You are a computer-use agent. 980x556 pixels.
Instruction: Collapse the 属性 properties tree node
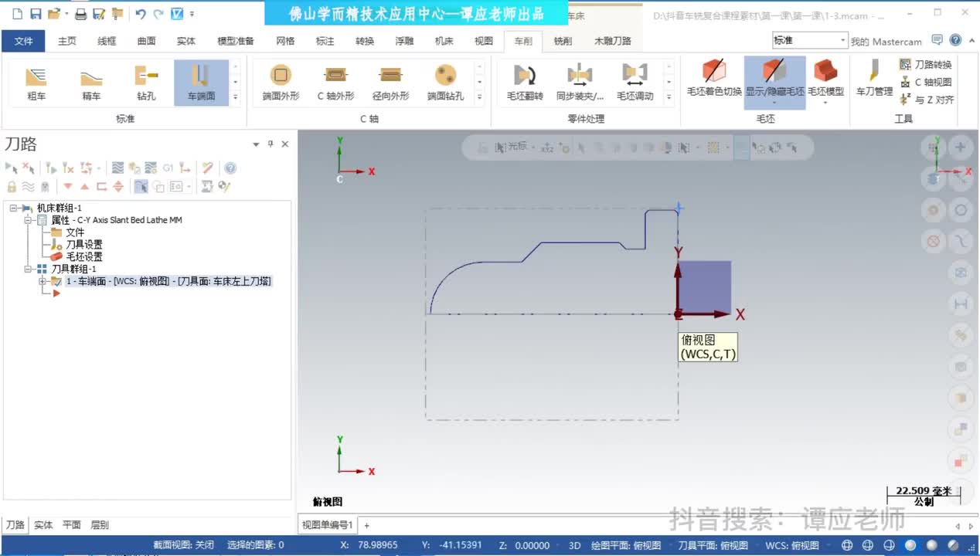click(x=29, y=220)
